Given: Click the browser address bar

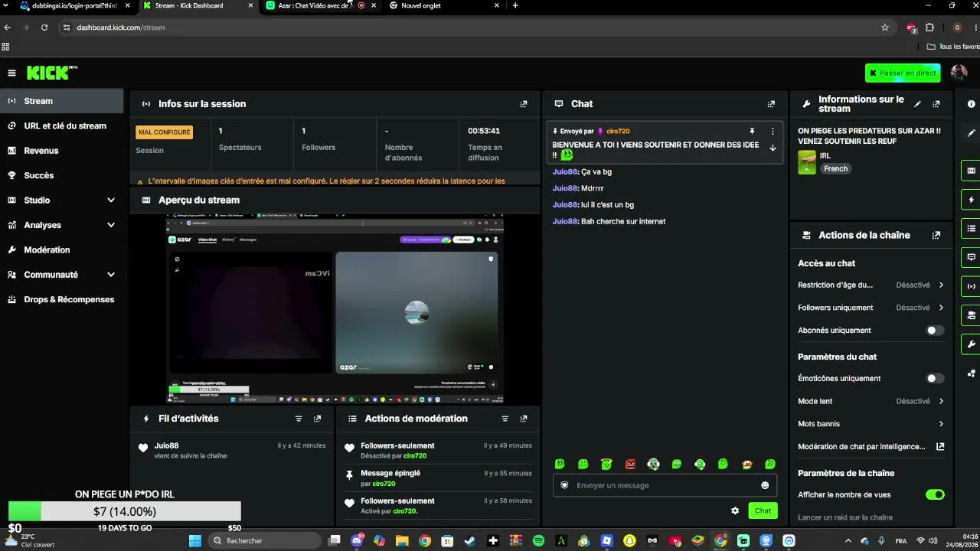Looking at the screenshot, I should pyautogui.click(x=475, y=28).
